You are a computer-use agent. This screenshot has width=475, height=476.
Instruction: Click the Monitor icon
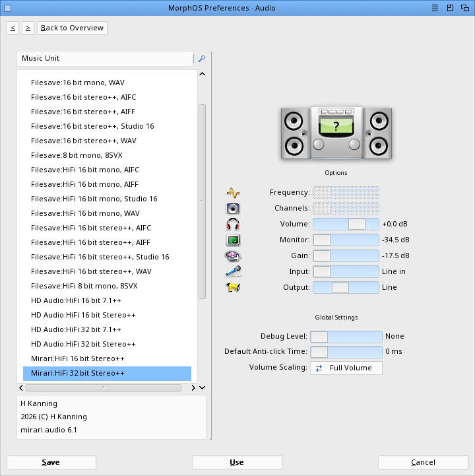point(233,240)
